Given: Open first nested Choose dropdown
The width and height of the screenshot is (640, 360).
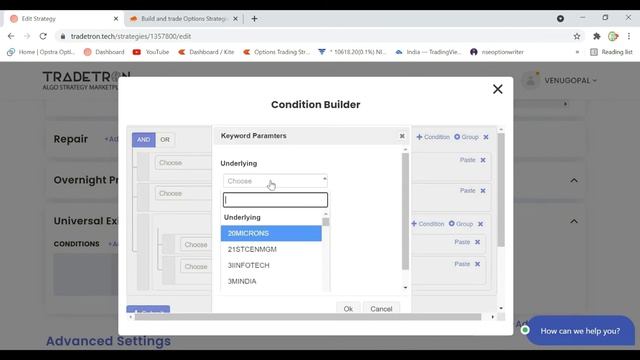Looking at the screenshot, I should [196, 244].
